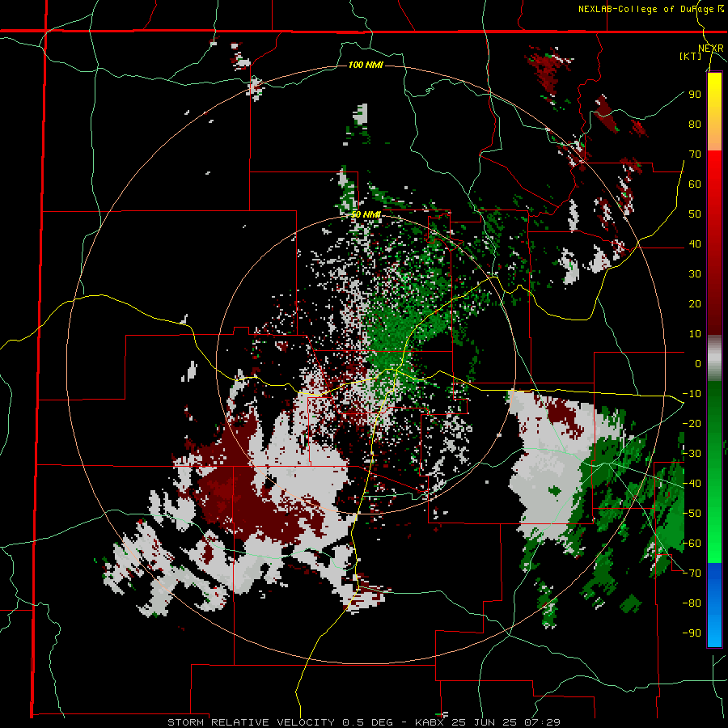Select the -80 knot scale label
The height and width of the screenshot is (728, 728).
tap(692, 603)
